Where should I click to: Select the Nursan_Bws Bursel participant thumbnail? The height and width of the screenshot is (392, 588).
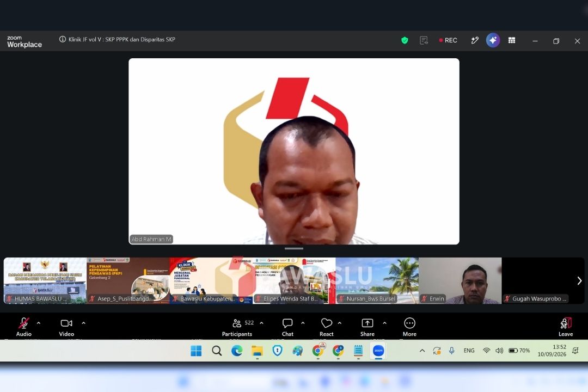[x=377, y=280]
